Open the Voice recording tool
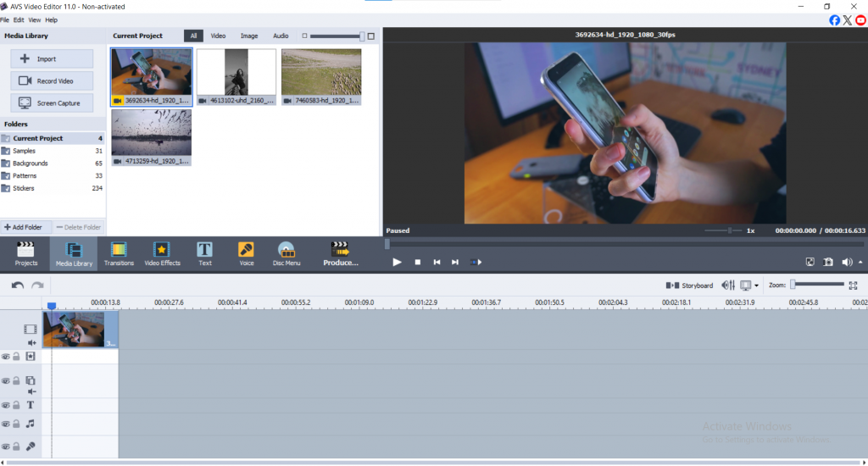The height and width of the screenshot is (466, 868). pyautogui.click(x=247, y=253)
